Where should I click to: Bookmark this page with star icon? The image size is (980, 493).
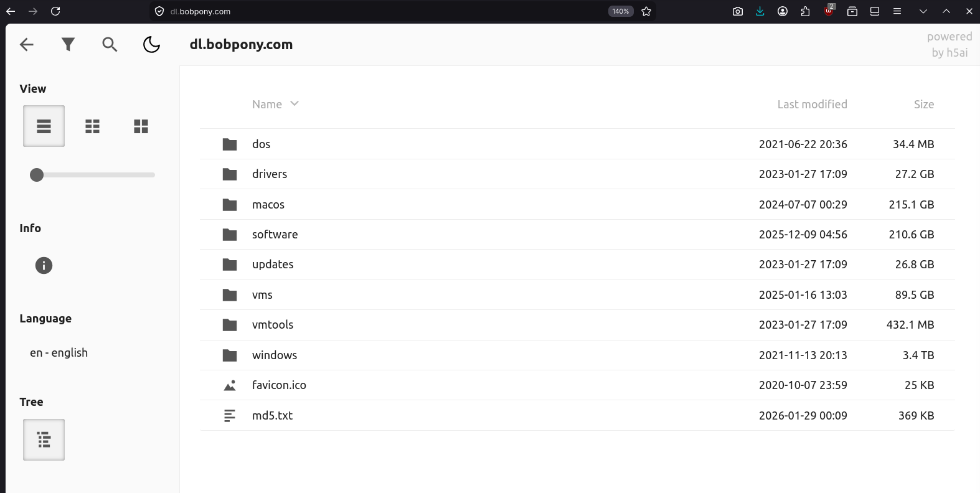pos(646,11)
